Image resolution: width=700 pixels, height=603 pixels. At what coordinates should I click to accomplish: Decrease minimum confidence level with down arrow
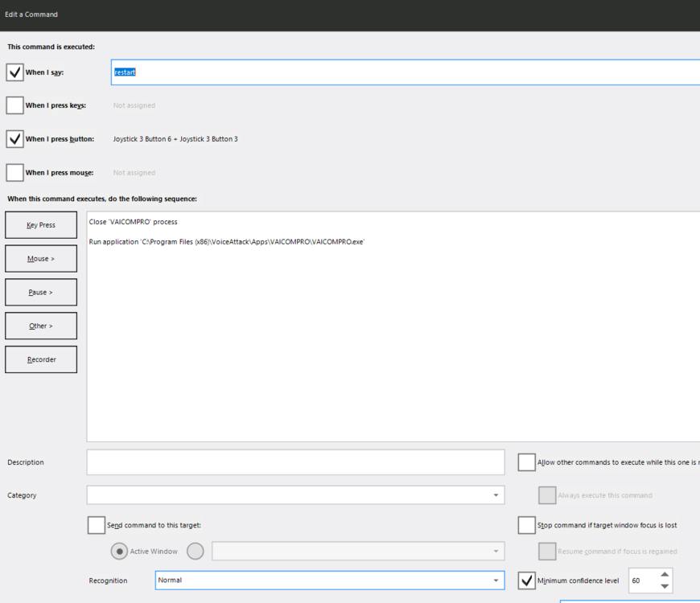click(665, 586)
